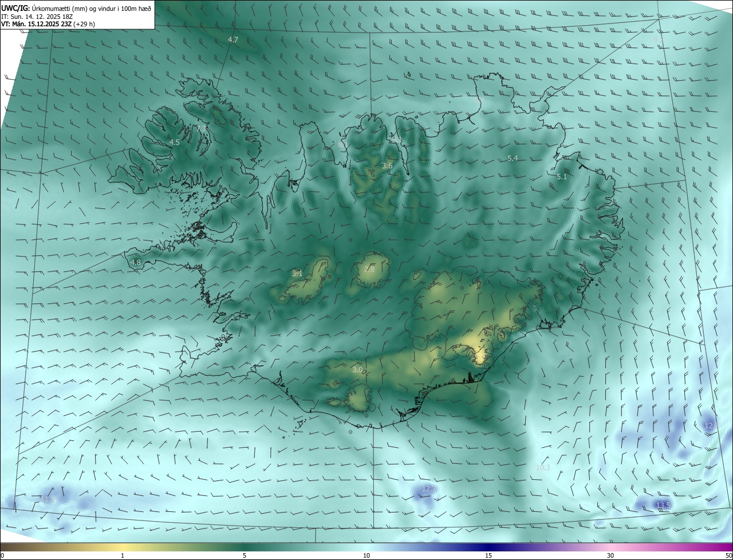Click the '10' tick label on the color scale
This screenshot has width=733, height=560.
point(366,555)
